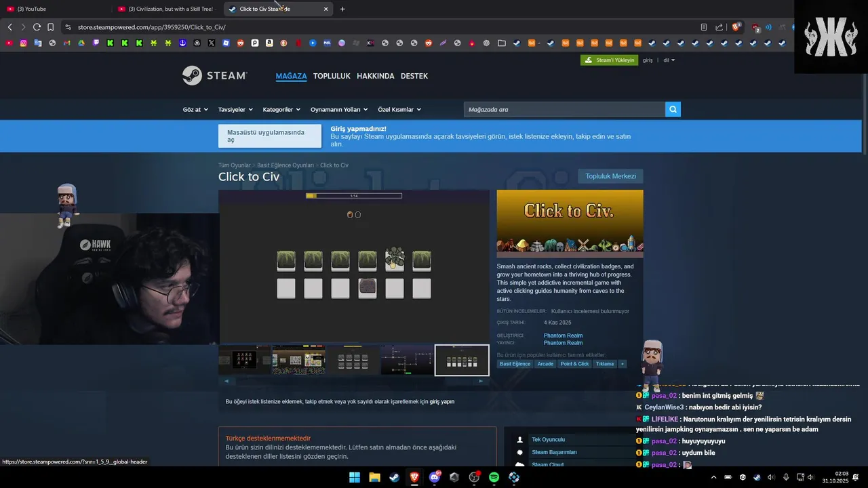Reload the page with the refresh icon
This screenshot has height=488, width=868.
click(x=37, y=27)
